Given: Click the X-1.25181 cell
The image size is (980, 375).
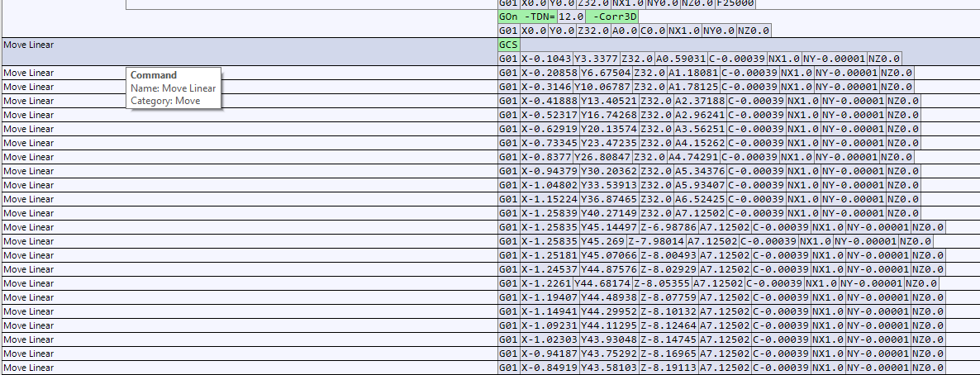Looking at the screenshot, I should coord(549,255).
